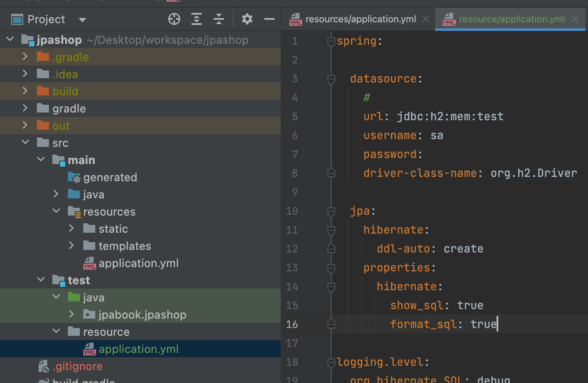
Task: Expand the out folder
Action: point(25,125)
